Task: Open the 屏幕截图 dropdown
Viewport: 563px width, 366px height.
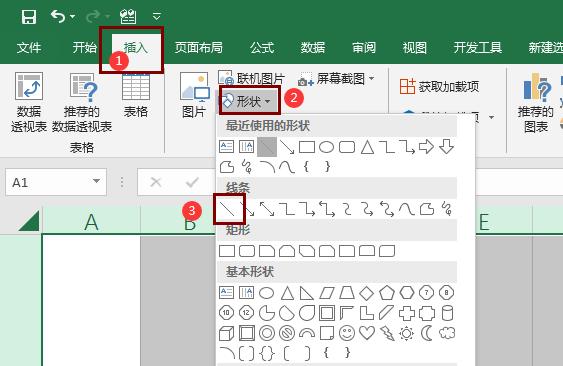Action: (336, 78)
